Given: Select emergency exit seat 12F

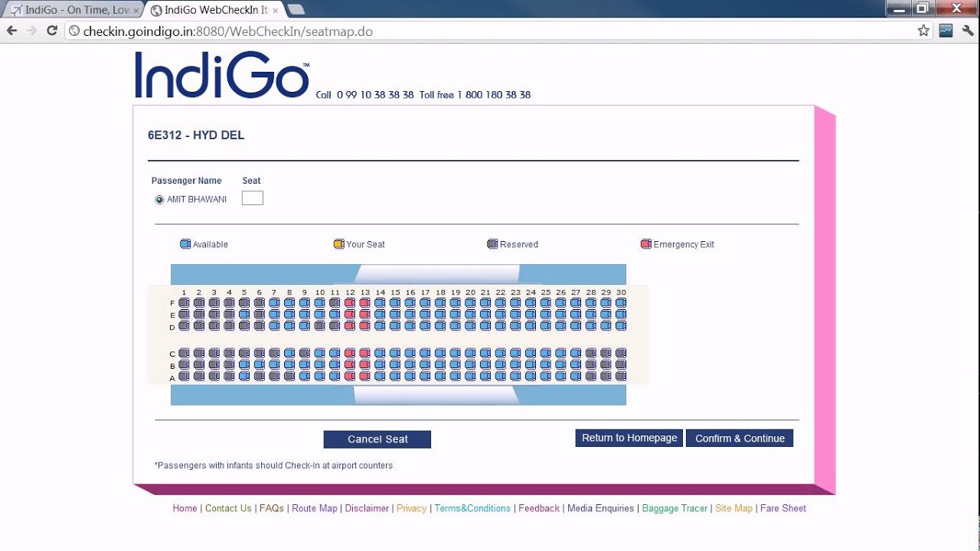Looking at the screenshot, I should tap(350, 303).
